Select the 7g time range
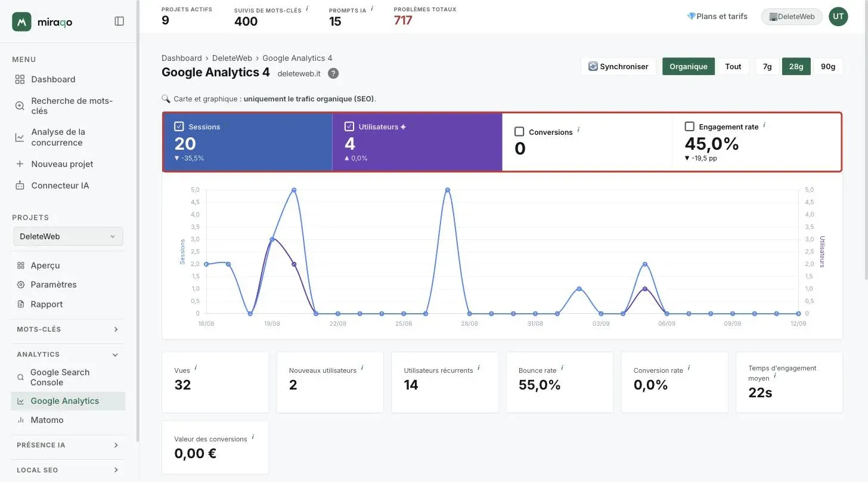 768,66
